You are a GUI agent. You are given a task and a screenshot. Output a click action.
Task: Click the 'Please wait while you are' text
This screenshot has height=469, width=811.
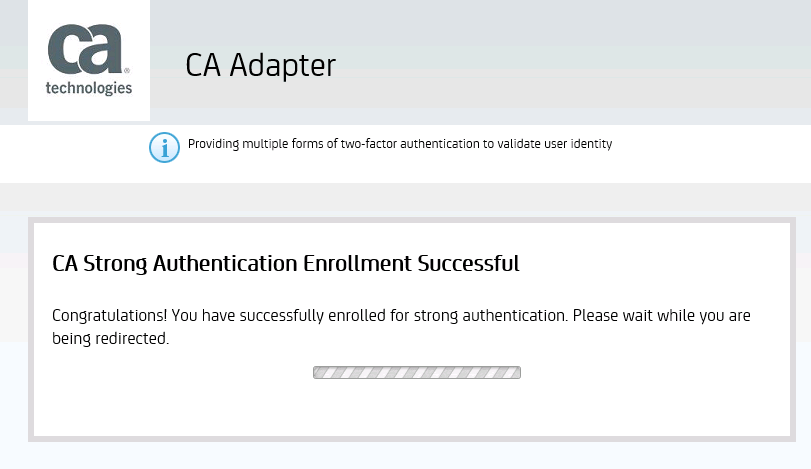662,315
